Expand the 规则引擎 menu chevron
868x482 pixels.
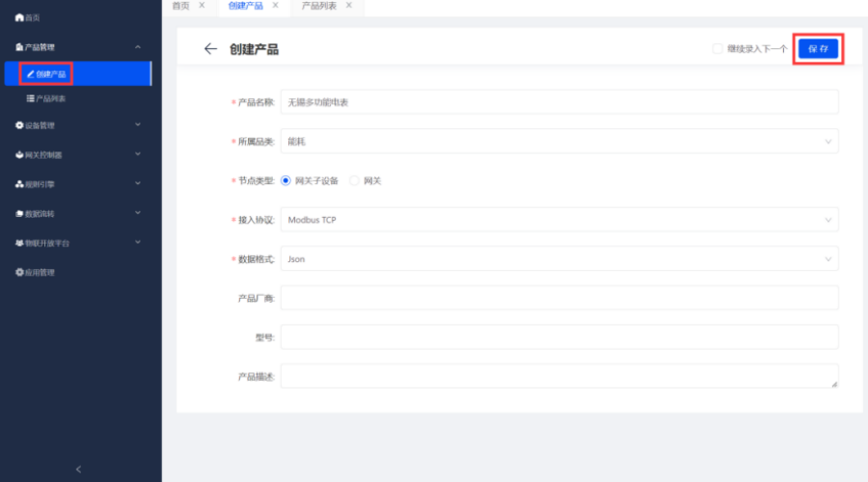pyautogui.click(x=138, y=184)
